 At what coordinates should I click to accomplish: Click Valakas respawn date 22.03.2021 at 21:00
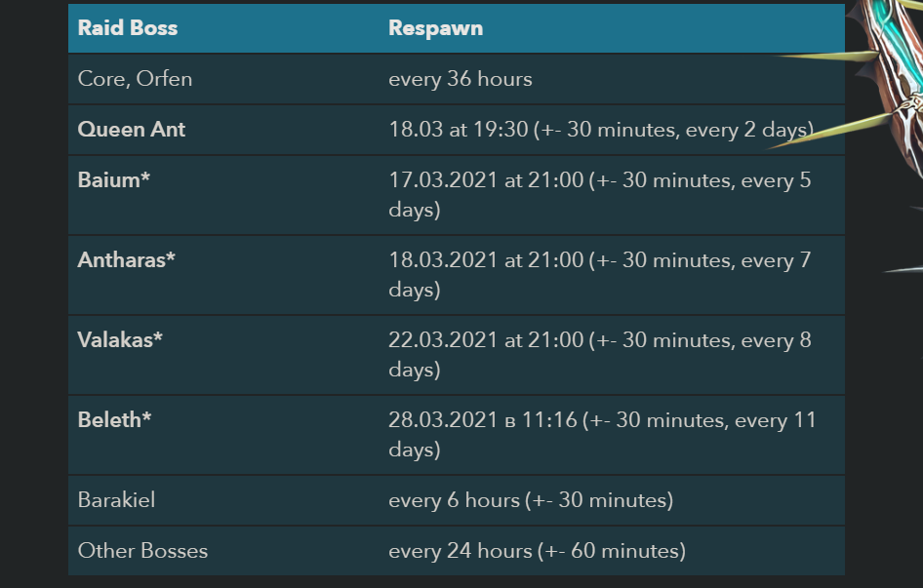486,340
